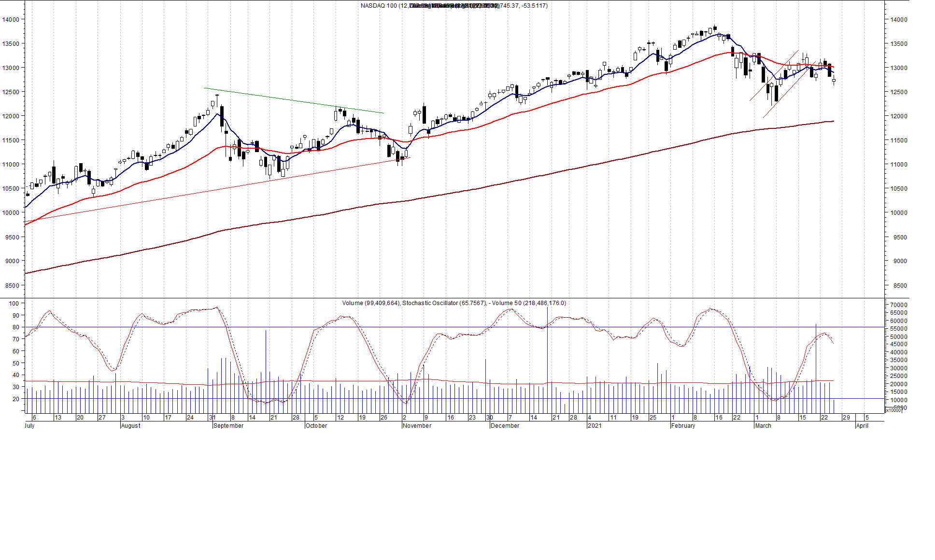Click the 15000 volume scale label
This screenshot has height=560, width=935.
click(899, 392)
